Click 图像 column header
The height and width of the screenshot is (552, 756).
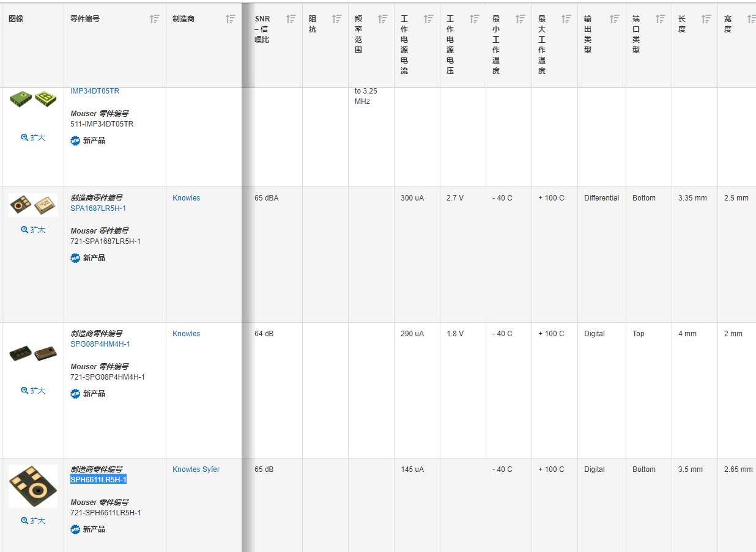click(x=16, y=19)
